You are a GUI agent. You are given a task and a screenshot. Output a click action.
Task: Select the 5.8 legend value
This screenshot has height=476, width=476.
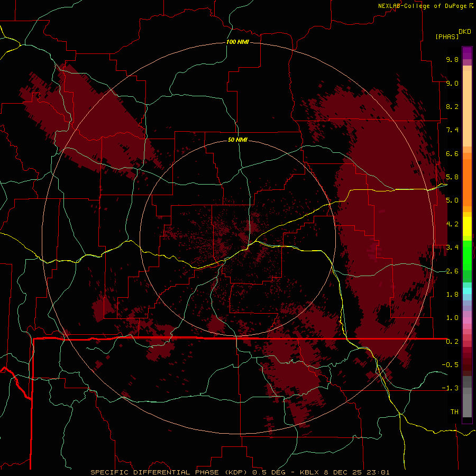click(452, 177)
